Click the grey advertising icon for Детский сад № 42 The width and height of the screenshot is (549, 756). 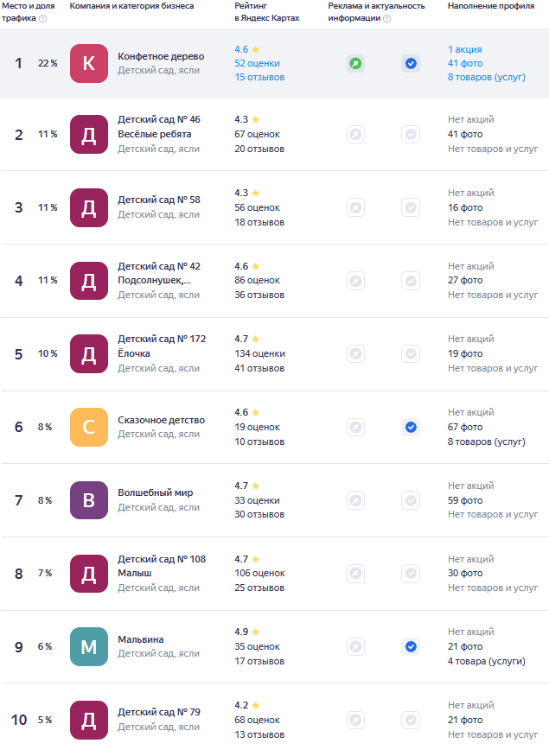click(355, 281)
